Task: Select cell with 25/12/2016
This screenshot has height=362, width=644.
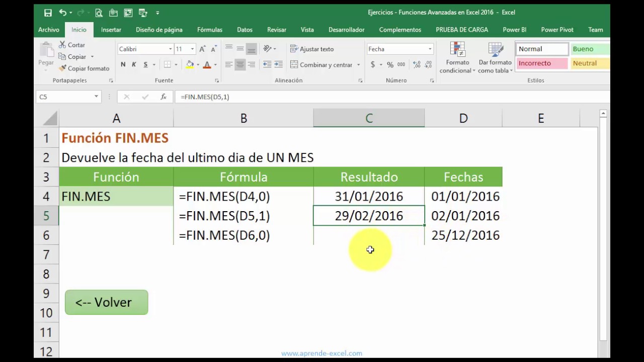Action: 463,235
